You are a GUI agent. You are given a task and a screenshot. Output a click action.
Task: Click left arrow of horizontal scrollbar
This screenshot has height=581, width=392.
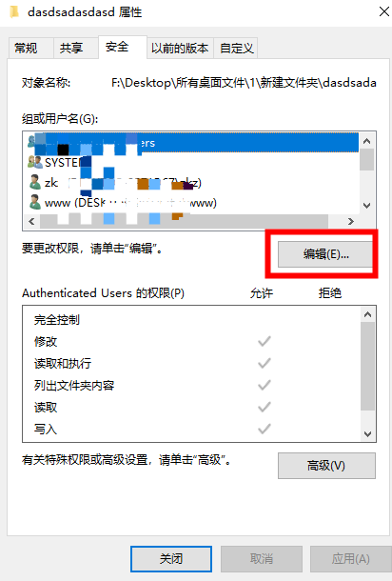(31, 222)
